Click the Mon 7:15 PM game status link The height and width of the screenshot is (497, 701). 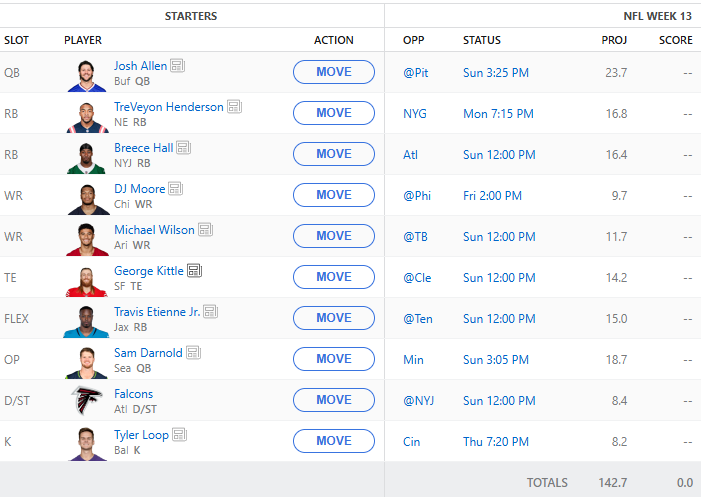pyautogui.click(x=496, y=114)
